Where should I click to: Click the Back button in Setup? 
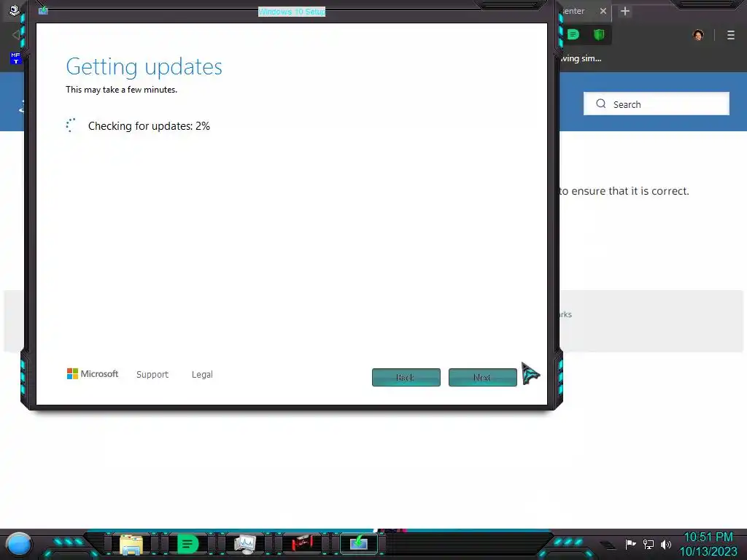click(x=406, y=377)
